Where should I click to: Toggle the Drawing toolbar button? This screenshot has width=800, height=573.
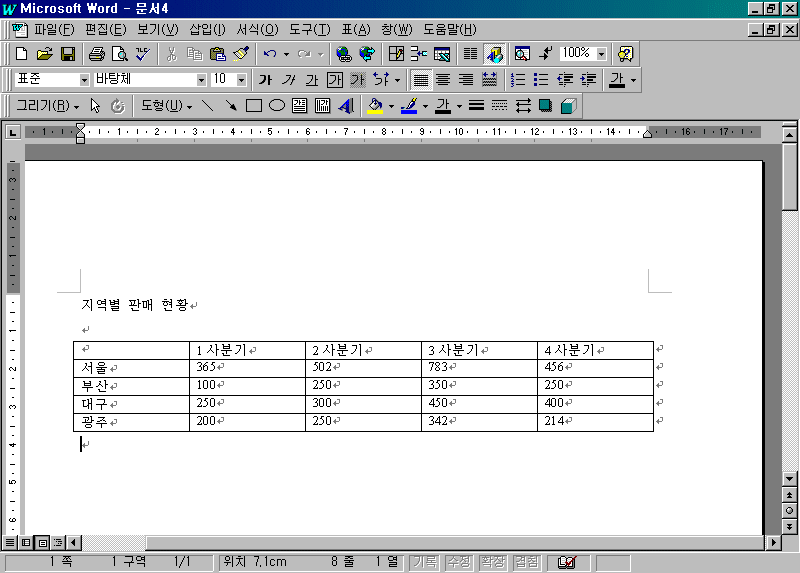pos(494,54)
